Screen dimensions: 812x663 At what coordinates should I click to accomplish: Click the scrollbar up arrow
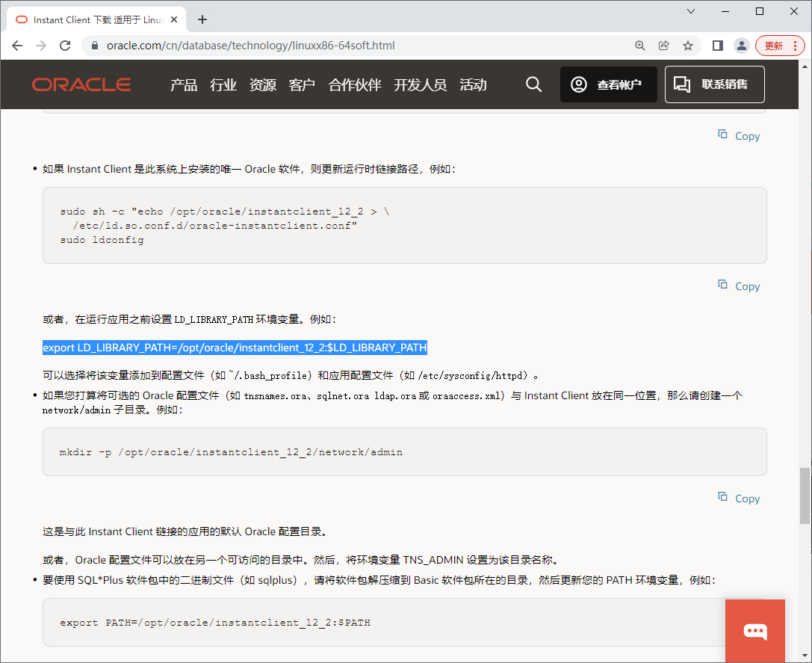coord(805,66)
